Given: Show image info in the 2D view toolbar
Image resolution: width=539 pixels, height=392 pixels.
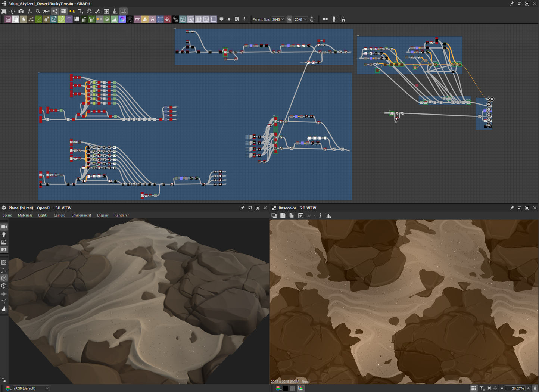Looking at the screenshot, I should tap(320, 215).
